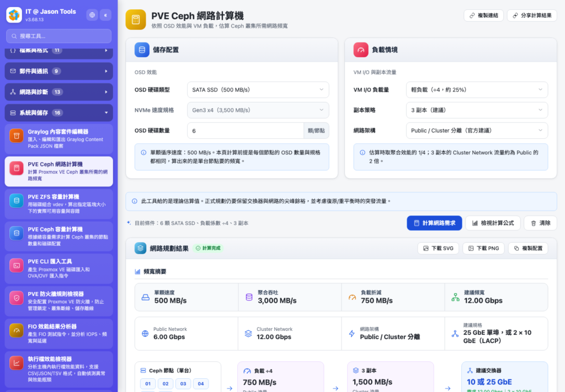Click the info icon in Cluster Network note
The image size is (565, 392).
pos(363,153)
